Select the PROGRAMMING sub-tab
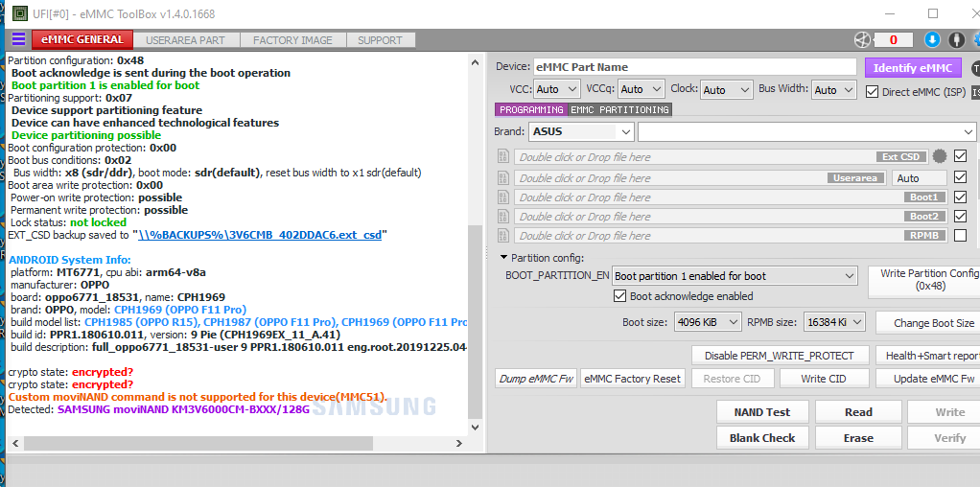Image resolution: width=980 pixels, height=487 pixels. [531, 109]
